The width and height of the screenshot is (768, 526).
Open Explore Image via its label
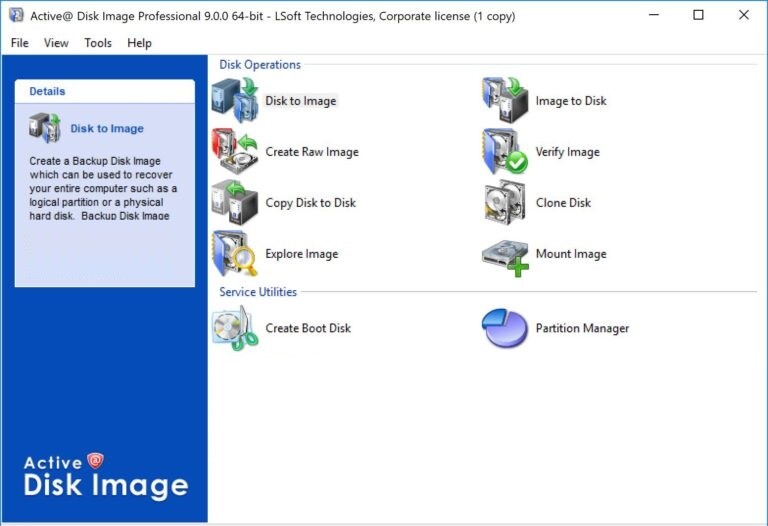(302, 254)
